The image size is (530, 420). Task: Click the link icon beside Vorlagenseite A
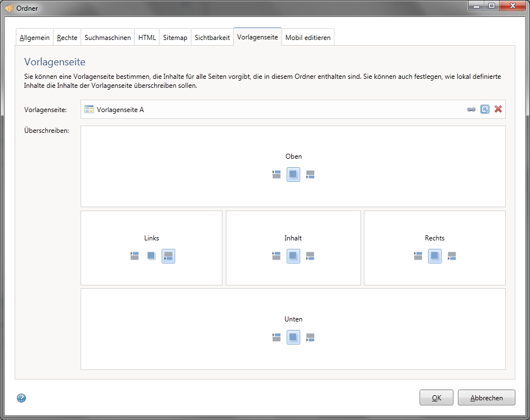tap(471, 109)
